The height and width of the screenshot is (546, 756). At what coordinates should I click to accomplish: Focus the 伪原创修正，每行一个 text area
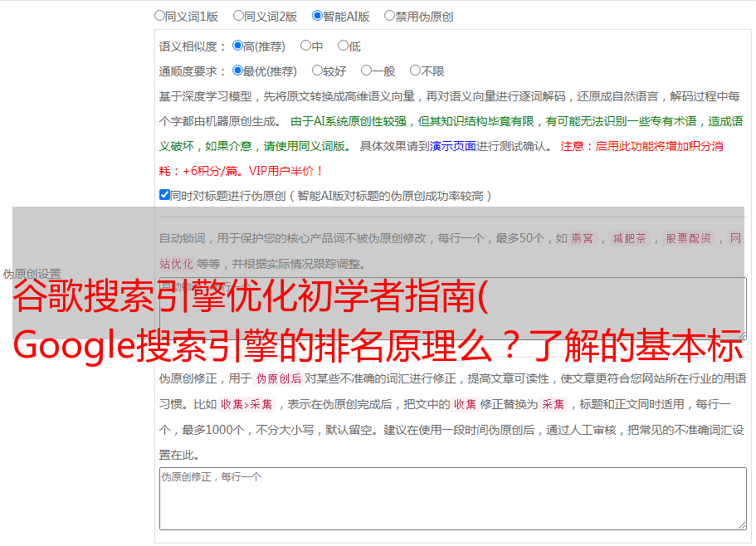(x=453, y=499)
